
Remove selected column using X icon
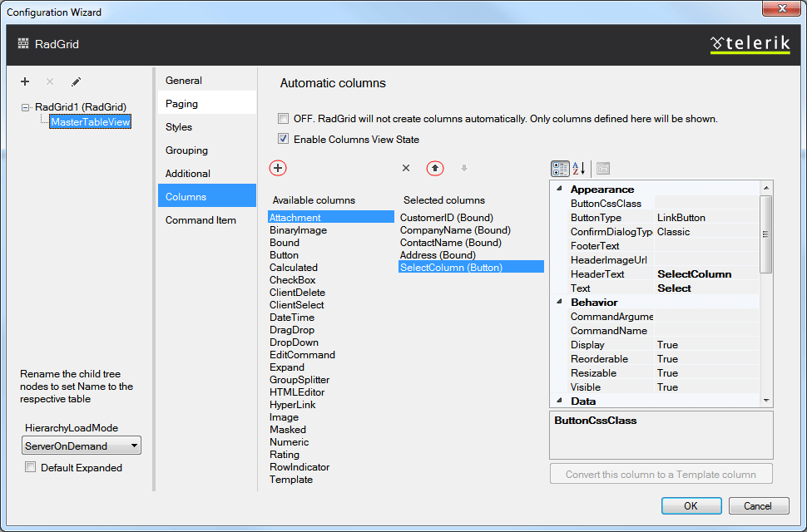pos(406,168)
